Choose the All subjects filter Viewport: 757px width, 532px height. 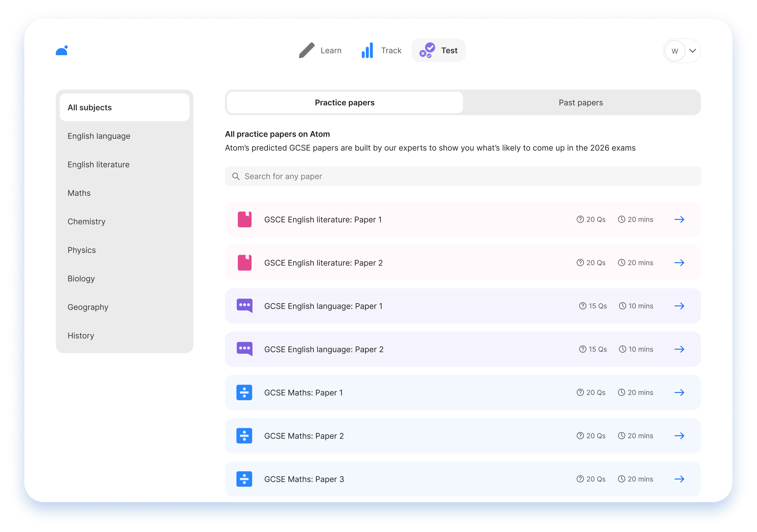click(124, 108)
